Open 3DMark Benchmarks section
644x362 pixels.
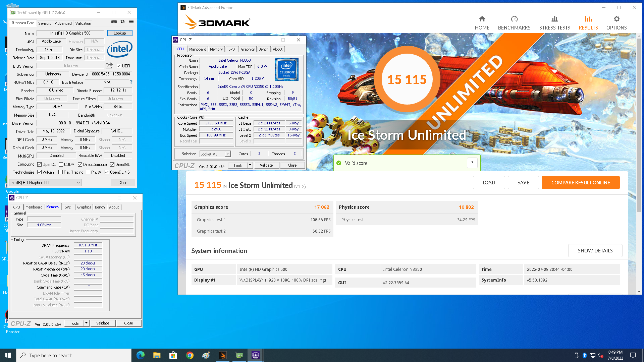pos(514,23)
